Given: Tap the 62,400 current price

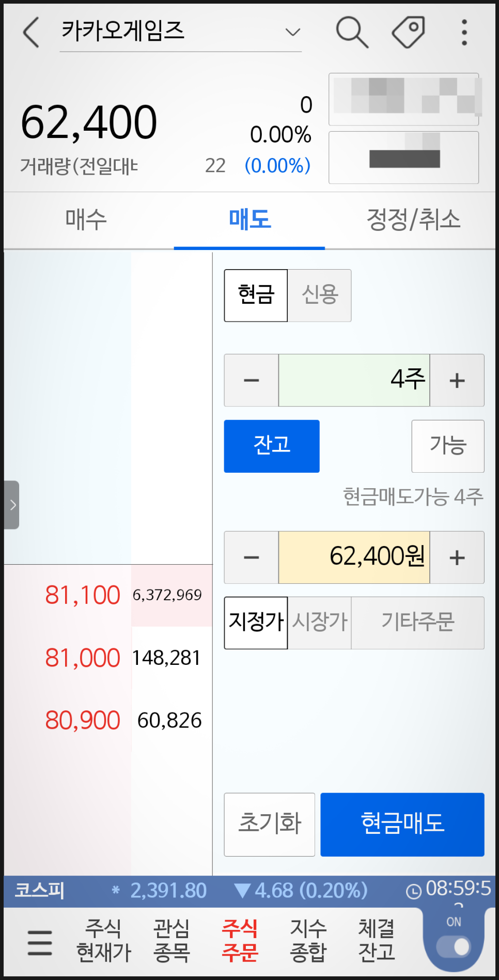Looking at the screenshot, I should (89, 123).
